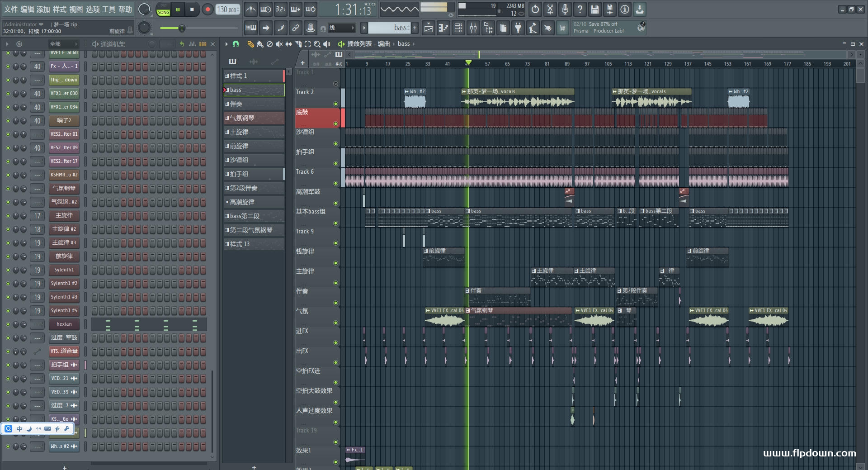This screenshot has height=470, width=868.
Task: Toggle the playlist magnet snap
Action: (236, 44)
